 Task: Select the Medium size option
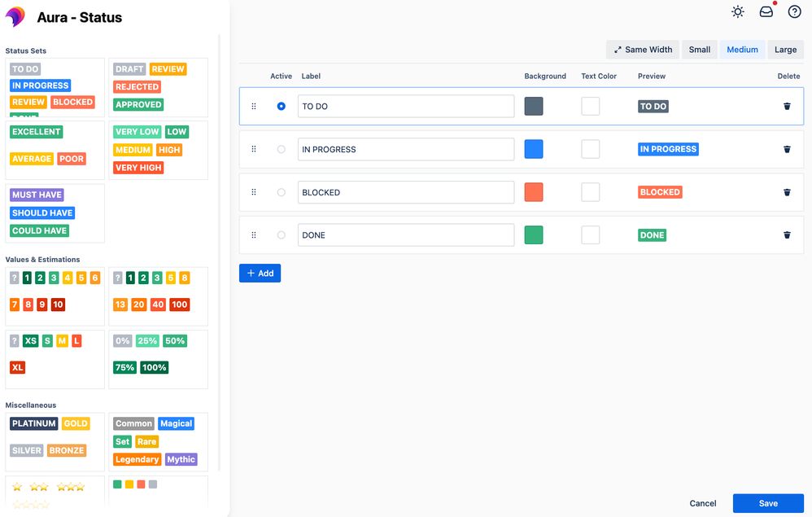click(742, 50)
